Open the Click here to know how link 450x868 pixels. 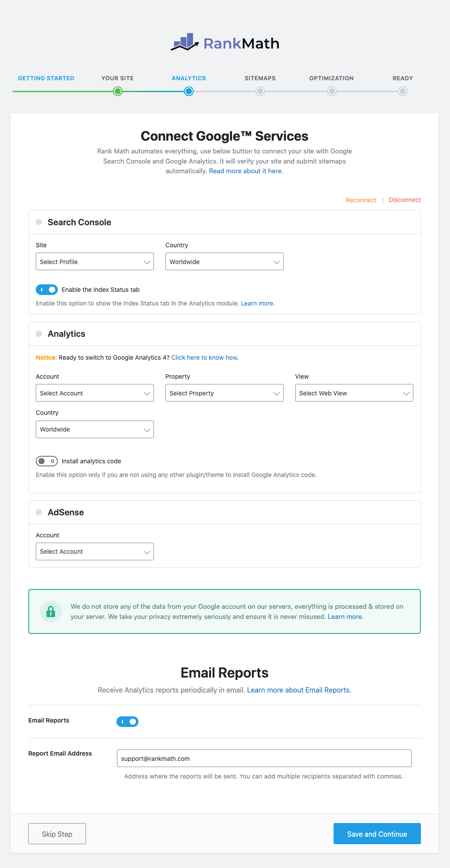click(x=204, y=358)
